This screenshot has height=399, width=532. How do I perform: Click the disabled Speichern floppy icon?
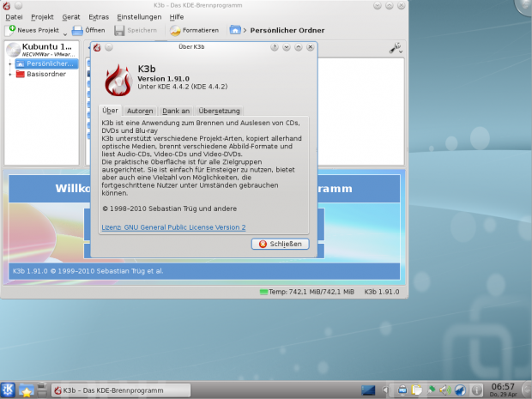pos(119,31)
